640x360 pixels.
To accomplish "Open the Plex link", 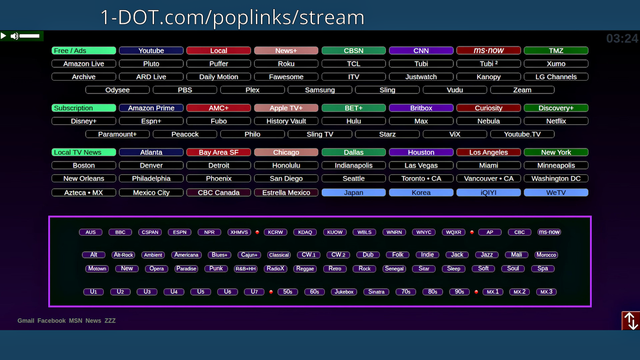I will click(x=252, y=90).
